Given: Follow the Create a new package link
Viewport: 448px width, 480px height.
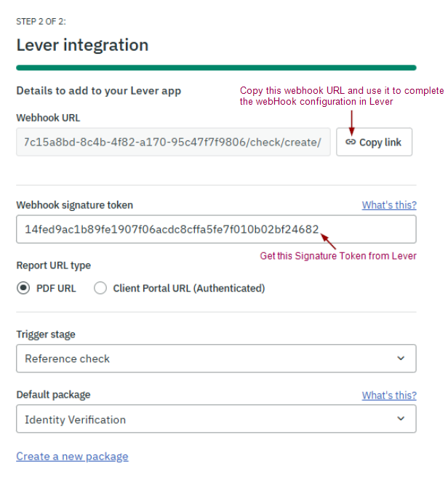Looking at the screenshot, I should pos(72,456).
